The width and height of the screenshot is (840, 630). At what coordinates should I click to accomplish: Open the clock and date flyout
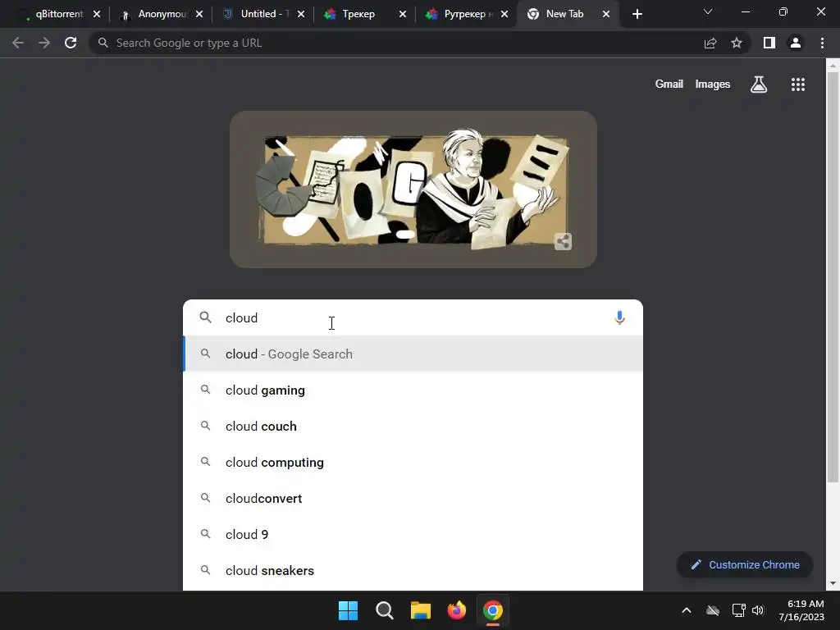tap(801, 610)
